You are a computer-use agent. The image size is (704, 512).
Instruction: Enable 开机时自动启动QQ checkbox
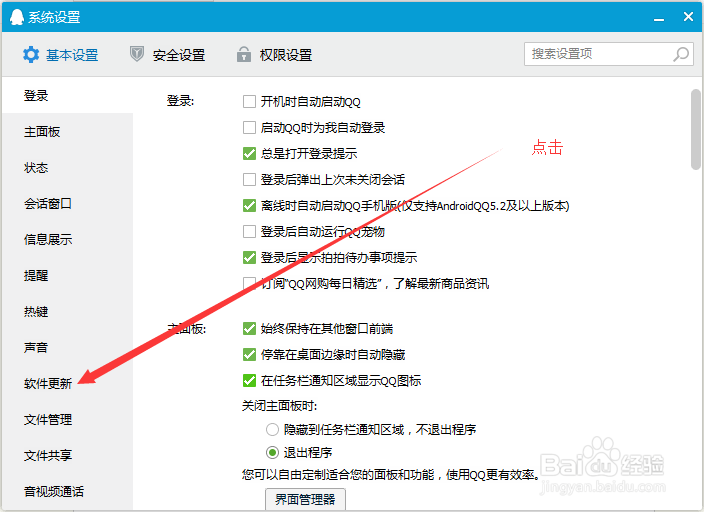(249, 102)
